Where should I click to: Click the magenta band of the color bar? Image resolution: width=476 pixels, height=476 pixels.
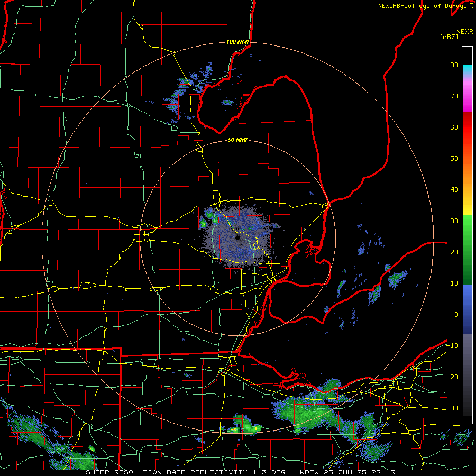467,97
